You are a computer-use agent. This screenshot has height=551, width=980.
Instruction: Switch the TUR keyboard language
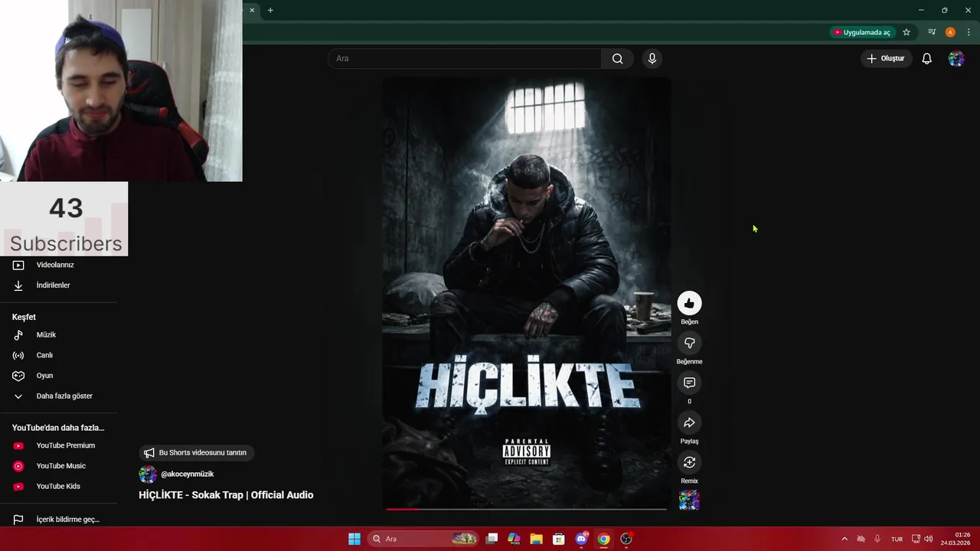click(897, 539)
